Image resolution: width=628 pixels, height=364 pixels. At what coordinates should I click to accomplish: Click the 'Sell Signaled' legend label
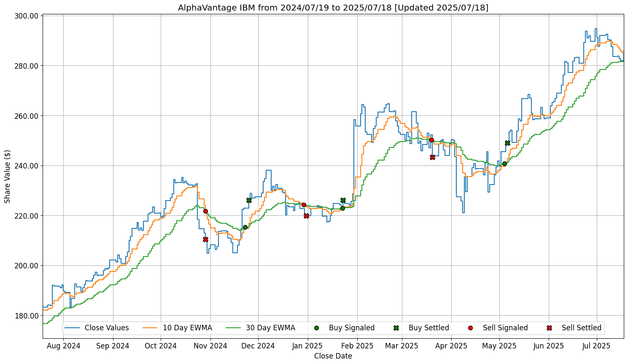(x=505, y=328)
